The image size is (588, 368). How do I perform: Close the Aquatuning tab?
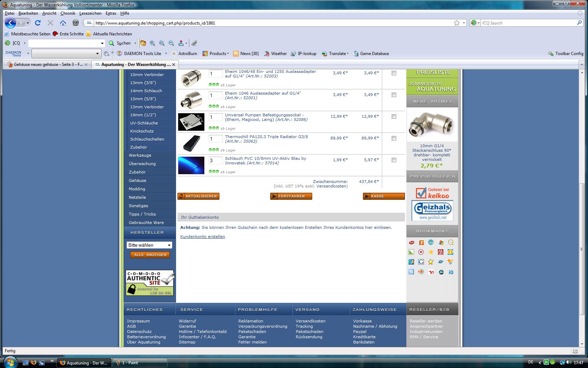click(x=174, y=64)
